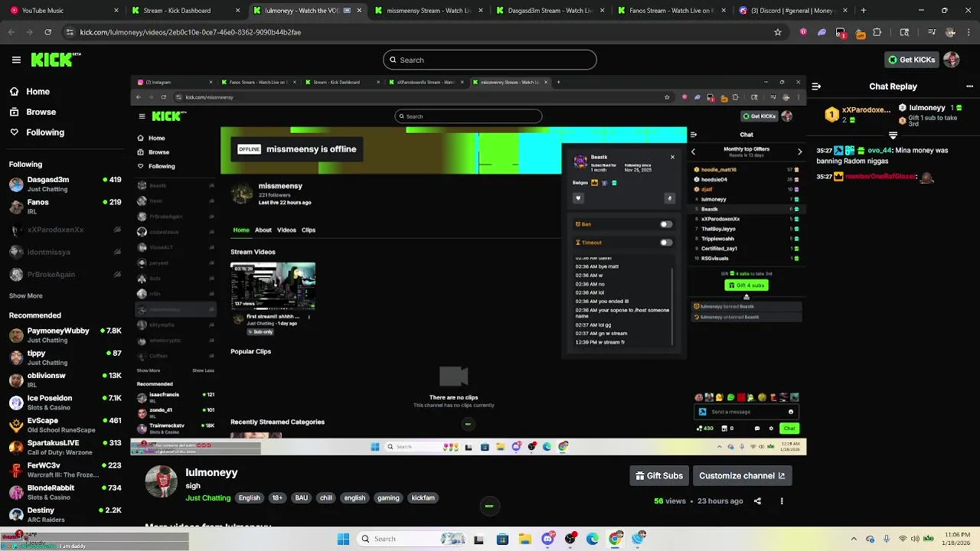Screen dimensions: 980x551
Task: Click the green Kick logo
Action: [x=55, y=60]
